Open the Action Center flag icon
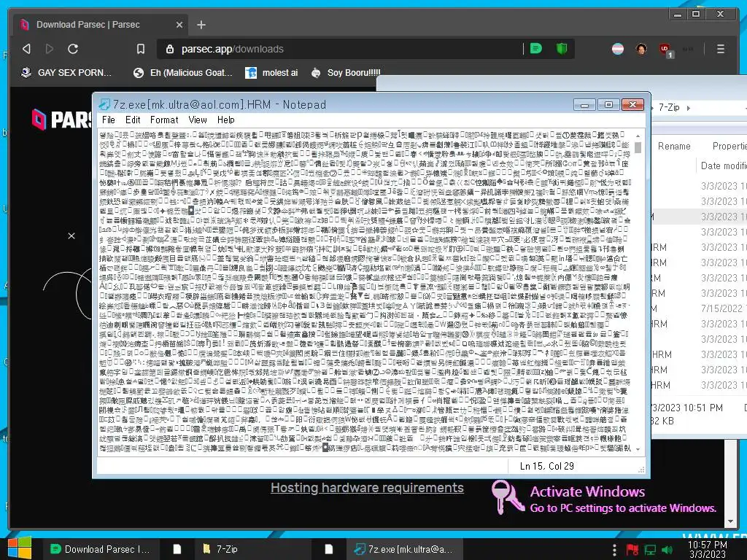This screenshot has width=747, height=560. point(632,550)
